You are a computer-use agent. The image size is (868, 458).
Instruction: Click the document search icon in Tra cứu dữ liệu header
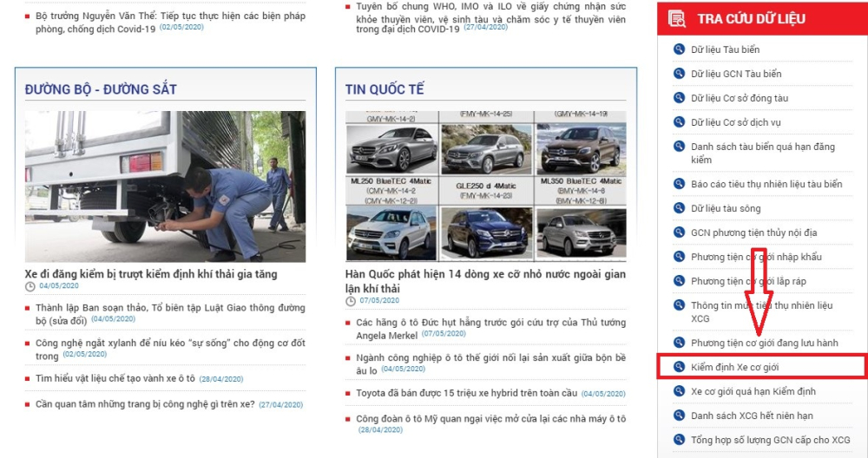676,19
